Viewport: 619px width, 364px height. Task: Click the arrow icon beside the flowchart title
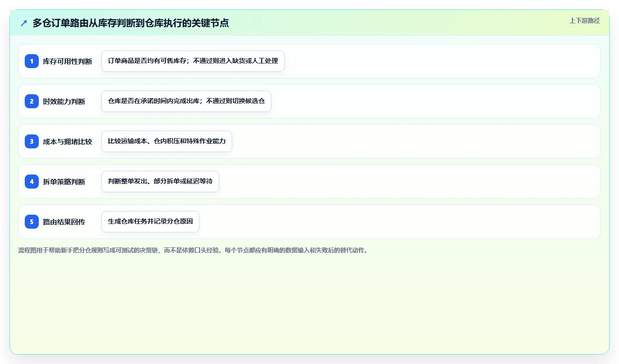24,23
